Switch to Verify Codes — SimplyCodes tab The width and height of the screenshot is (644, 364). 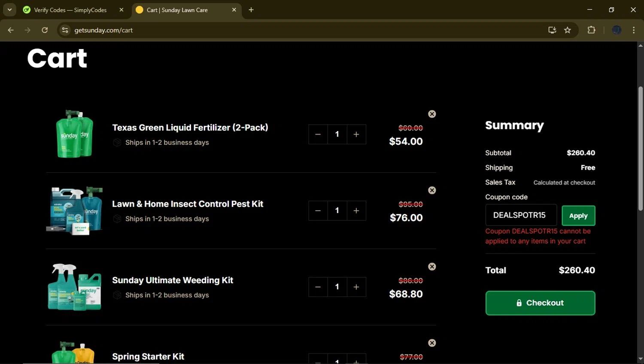(x=70, y=10)
